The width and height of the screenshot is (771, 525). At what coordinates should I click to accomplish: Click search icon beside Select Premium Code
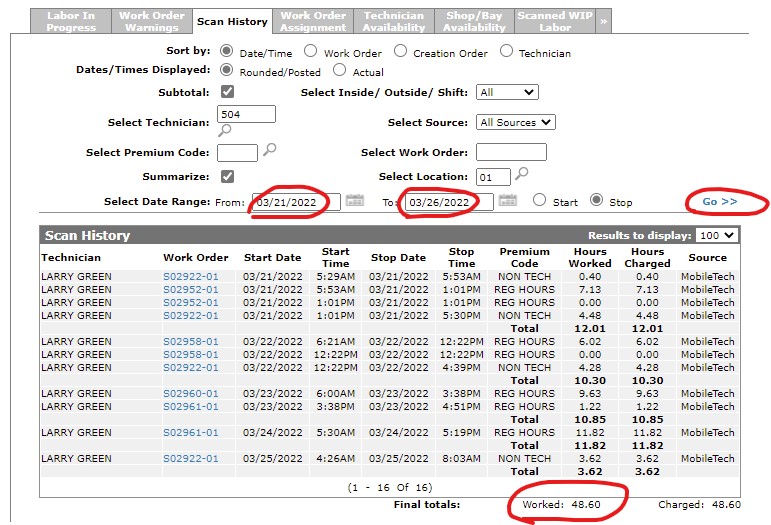pos(269,151)
